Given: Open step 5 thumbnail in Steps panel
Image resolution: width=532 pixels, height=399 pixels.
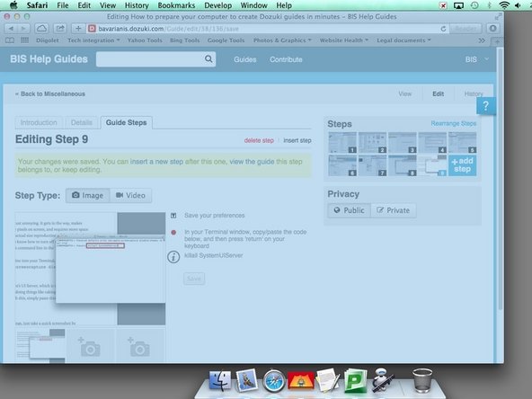Looking at the screenshot, I should coord(463,143).
